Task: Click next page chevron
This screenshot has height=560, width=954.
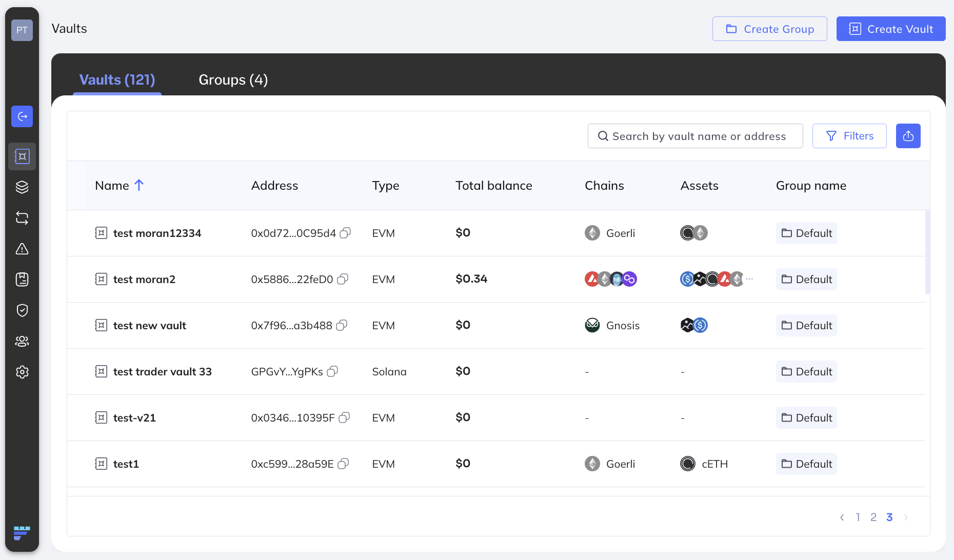Action: 906,517
